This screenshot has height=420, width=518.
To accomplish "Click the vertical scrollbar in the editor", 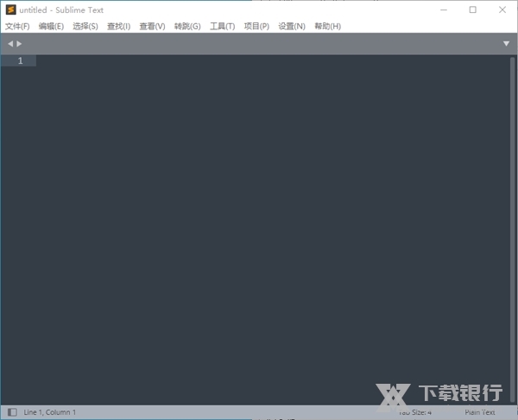I will pyautogui.click(x=512, y=229).
